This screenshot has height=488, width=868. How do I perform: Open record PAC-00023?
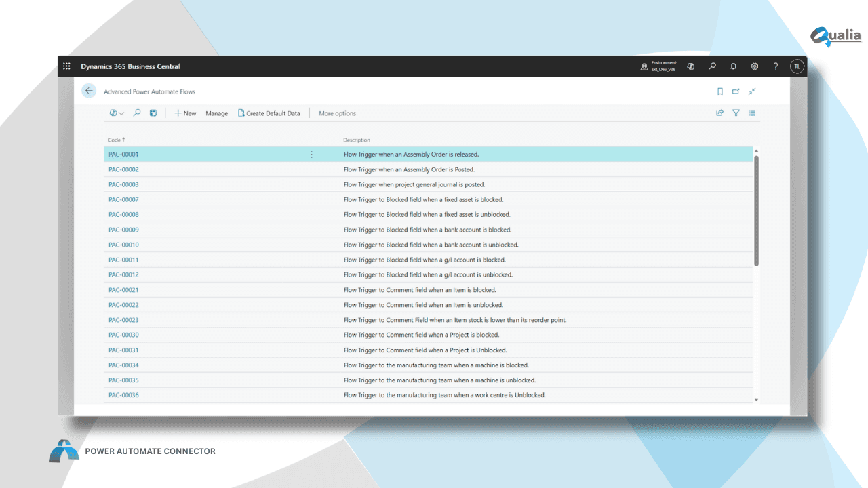click(x=123, y=320)
